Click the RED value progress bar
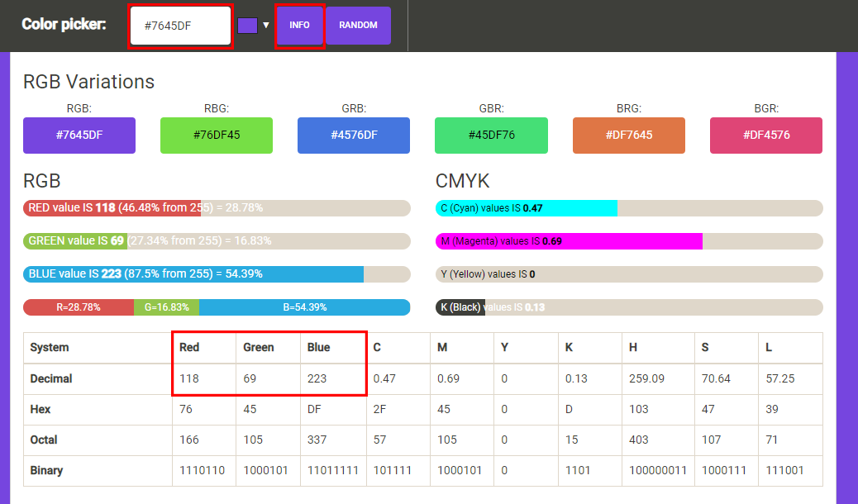The image size is (858, 504). 217,207
